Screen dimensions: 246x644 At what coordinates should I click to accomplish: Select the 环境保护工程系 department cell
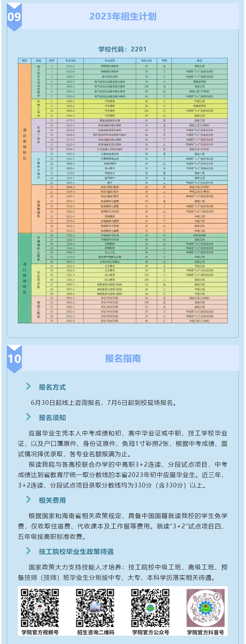coord(39,249)
